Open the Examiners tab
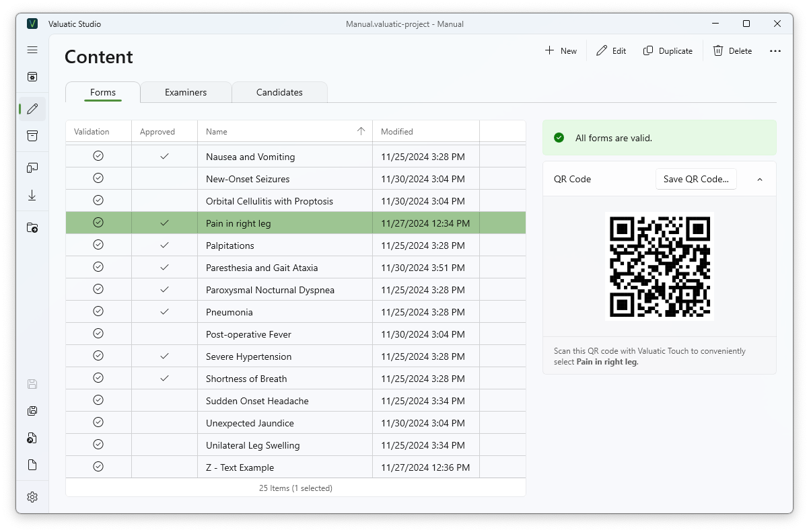 pos(186,92)
